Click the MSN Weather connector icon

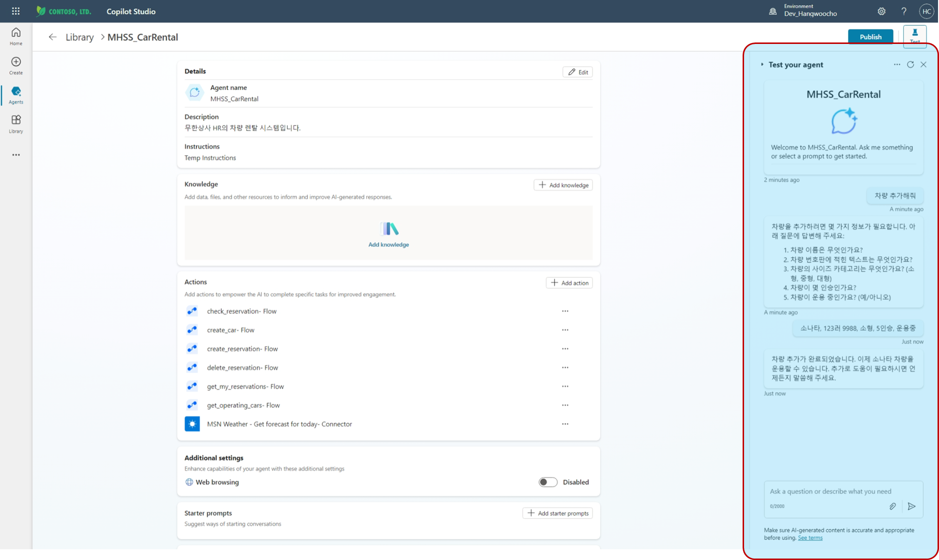pyautogui.click(x=192, y=424)
